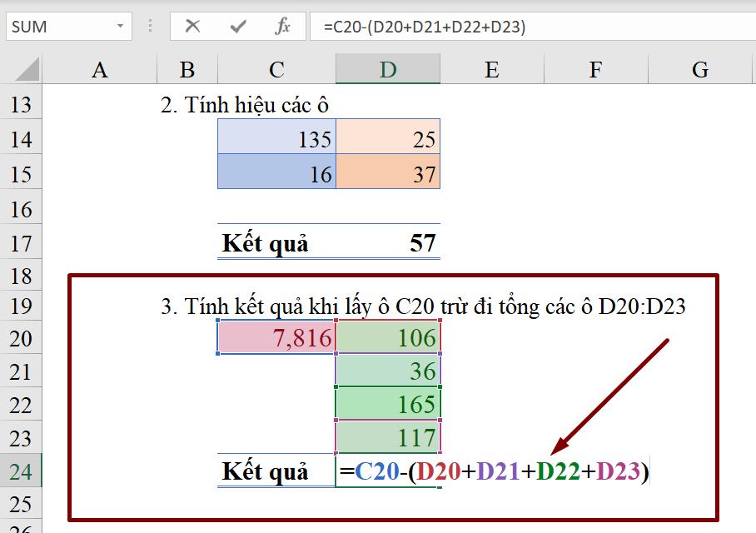Select column header C
Screen dimensions: 756x533
point(275,69)
